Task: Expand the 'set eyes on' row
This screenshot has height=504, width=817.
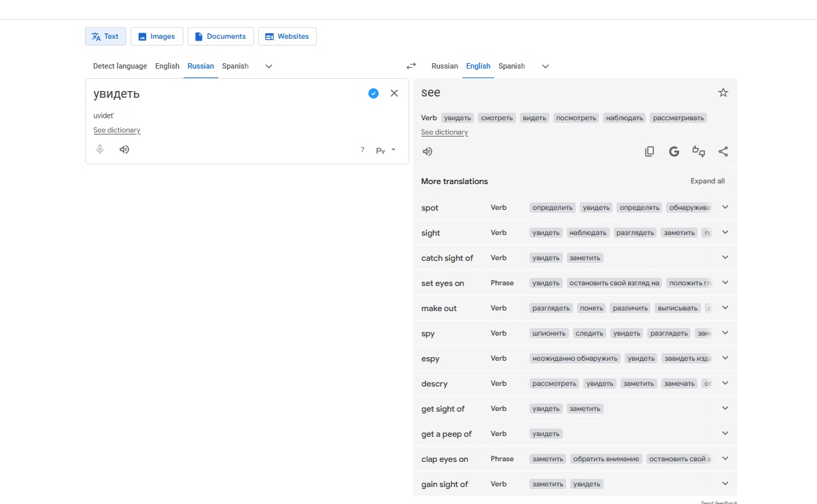Action: [725, 283]
